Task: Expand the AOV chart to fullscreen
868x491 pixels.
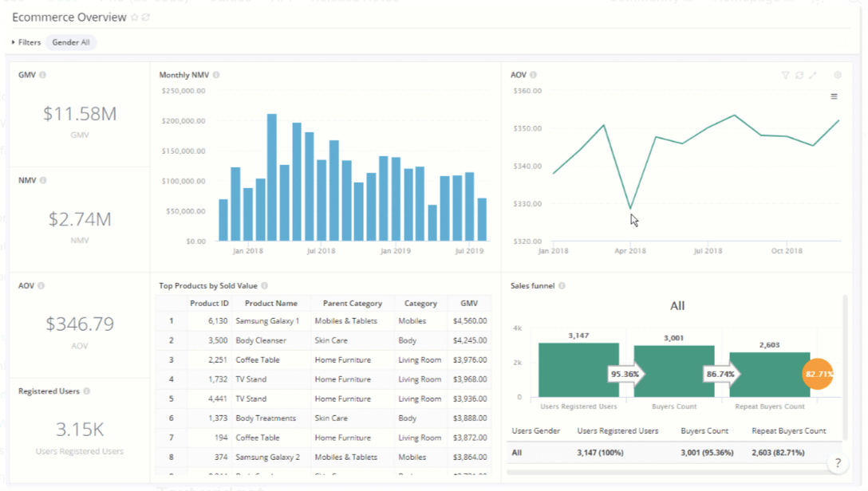Action: pyautogui.click(x=813, y=75)
